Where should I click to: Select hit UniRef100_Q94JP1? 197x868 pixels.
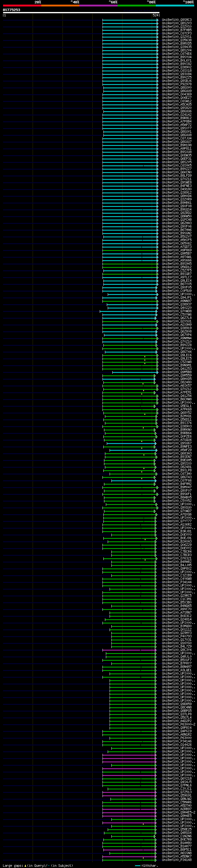tap(177, 297)
